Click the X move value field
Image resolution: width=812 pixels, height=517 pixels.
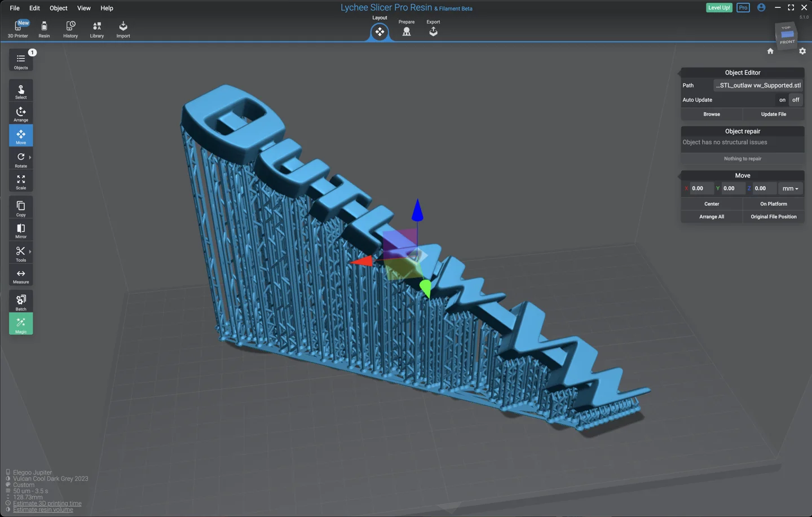pos(701,188)
